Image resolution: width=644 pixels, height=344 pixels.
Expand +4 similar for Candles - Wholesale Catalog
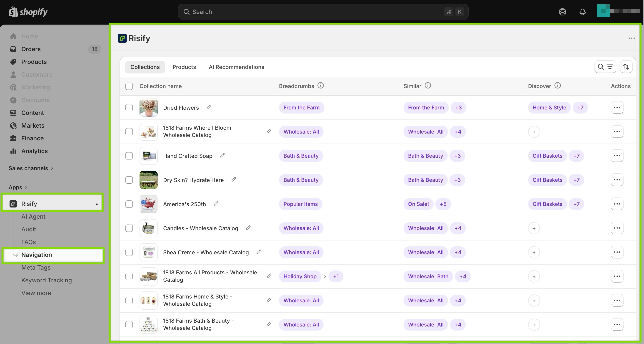tap(458, 228)
